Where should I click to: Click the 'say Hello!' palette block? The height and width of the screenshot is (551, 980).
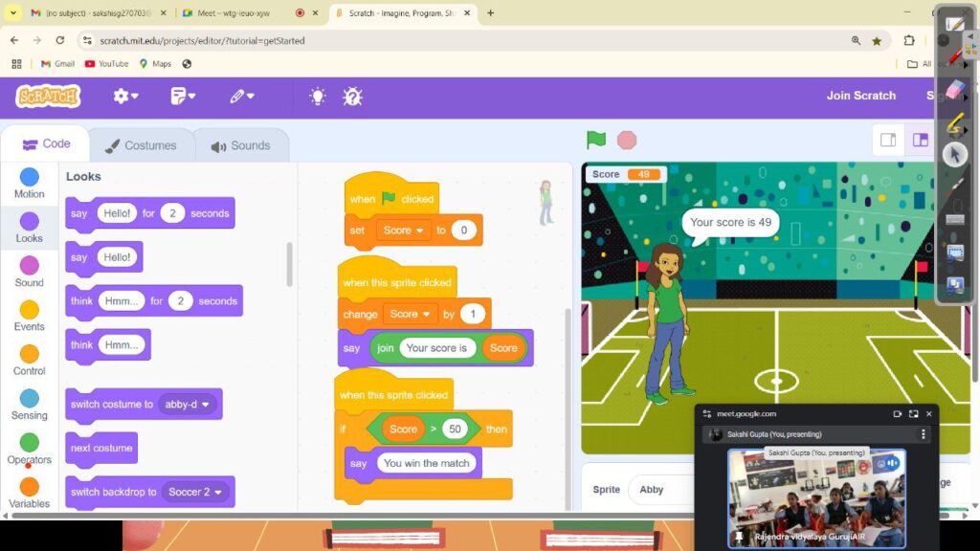[103, 256]
